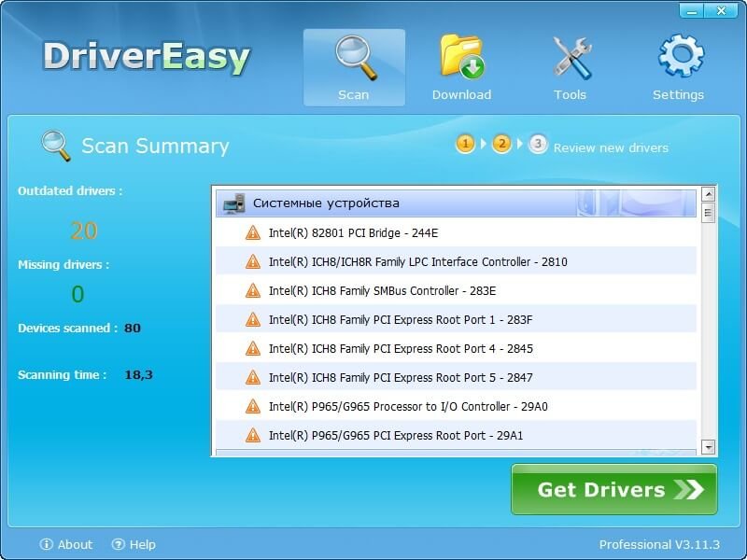Click the Tools tab label
Screen dimensions: 747x560
click(x=570, y=95)
